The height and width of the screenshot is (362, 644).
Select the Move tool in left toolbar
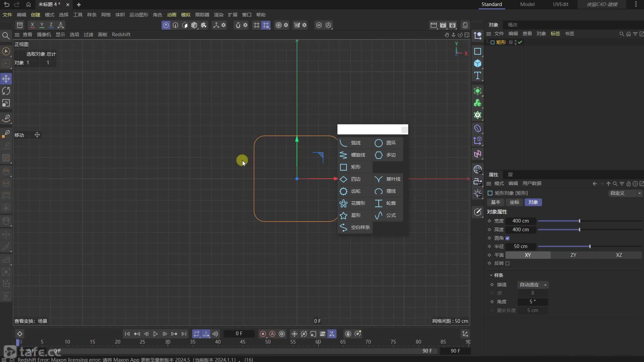[x=6, y=79]
